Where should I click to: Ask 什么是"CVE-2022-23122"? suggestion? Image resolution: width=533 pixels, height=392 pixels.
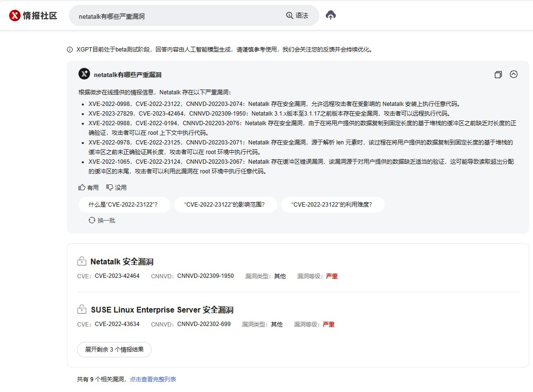point(124,205)
